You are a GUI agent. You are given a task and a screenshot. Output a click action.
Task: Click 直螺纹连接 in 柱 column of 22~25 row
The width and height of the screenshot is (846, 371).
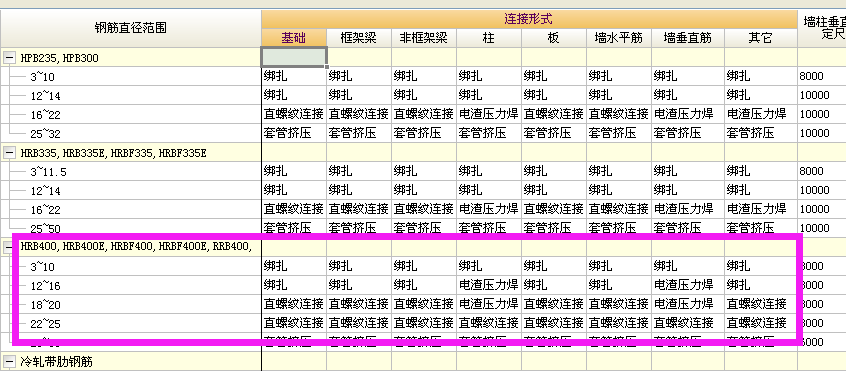click(x=488, y=322)
